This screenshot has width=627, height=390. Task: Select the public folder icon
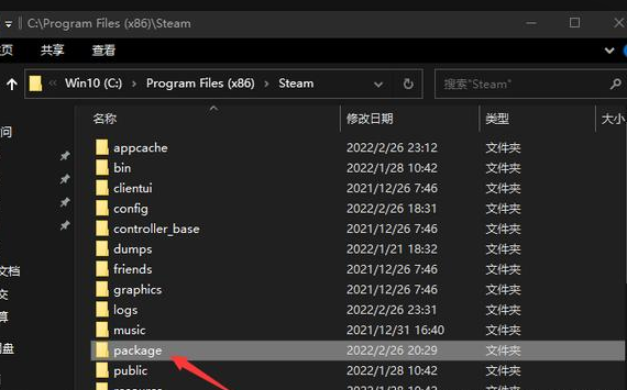pyautogui.click(x=102, y=370)
